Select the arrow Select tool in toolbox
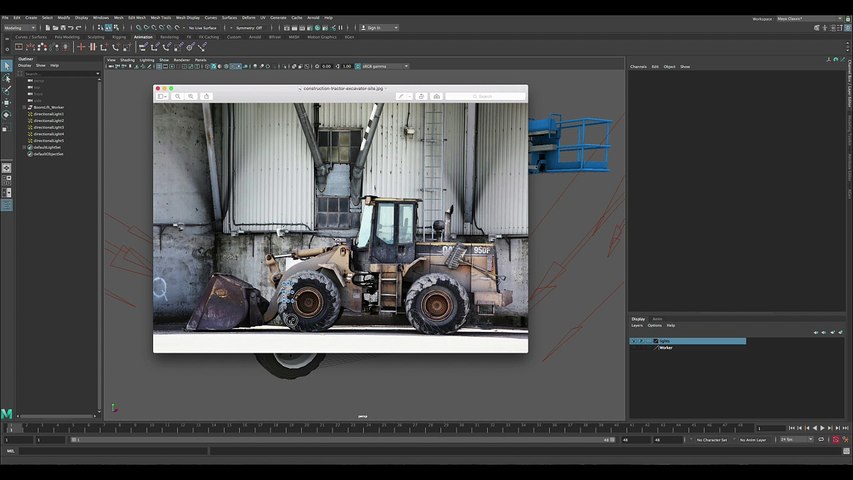853x480 pixels. 7,66
